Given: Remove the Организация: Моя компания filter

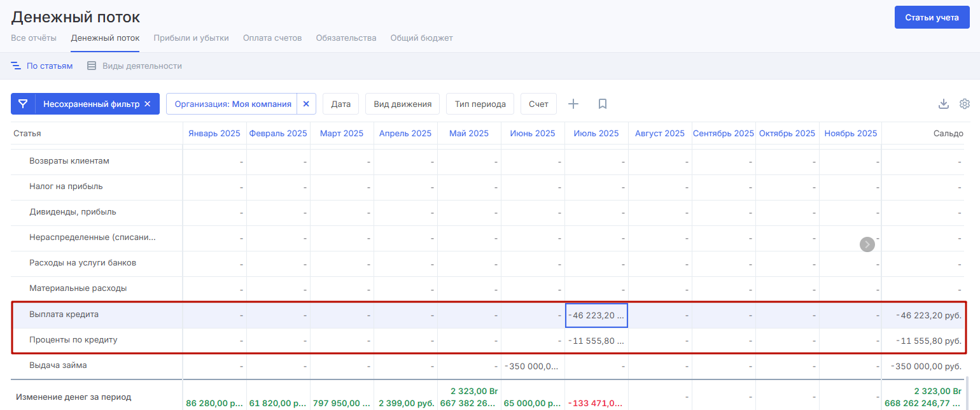Looking at the screenshot, I should click(306, 104).
